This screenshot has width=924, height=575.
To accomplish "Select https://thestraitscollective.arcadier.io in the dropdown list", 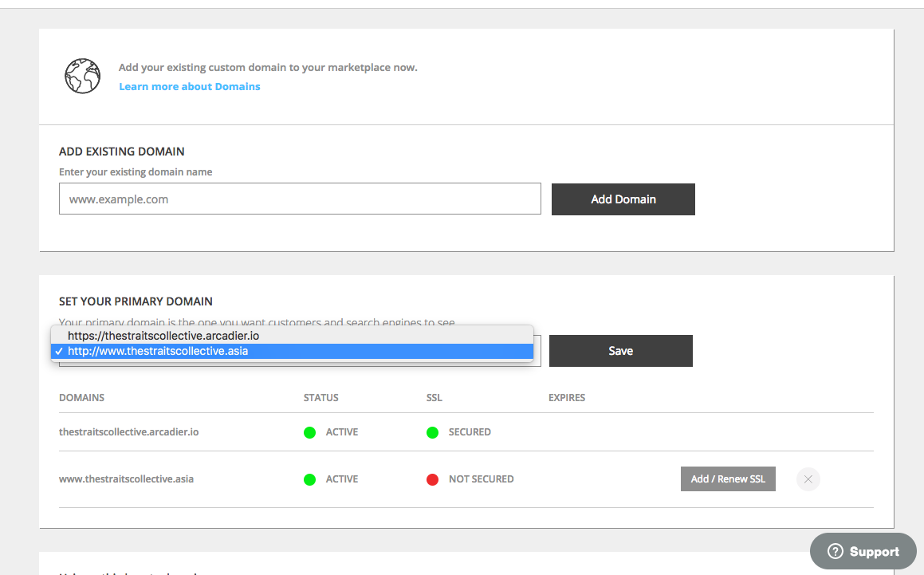I will (x=163, y=336).
